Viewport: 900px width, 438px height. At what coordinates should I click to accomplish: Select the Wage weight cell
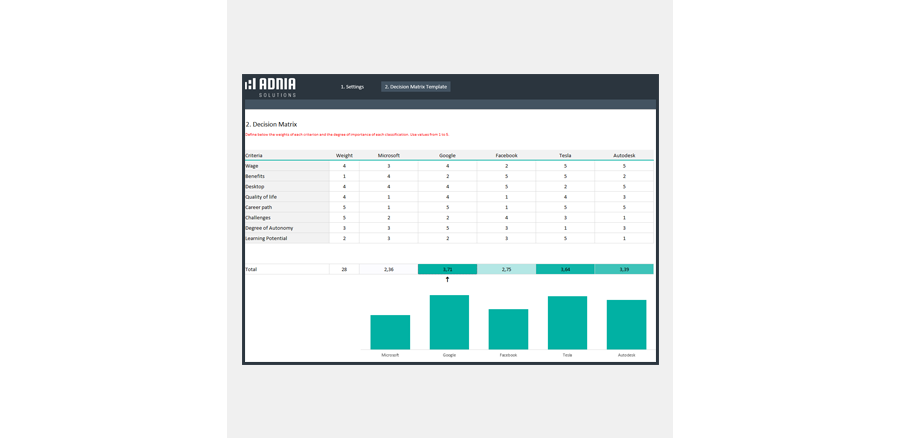344,166
